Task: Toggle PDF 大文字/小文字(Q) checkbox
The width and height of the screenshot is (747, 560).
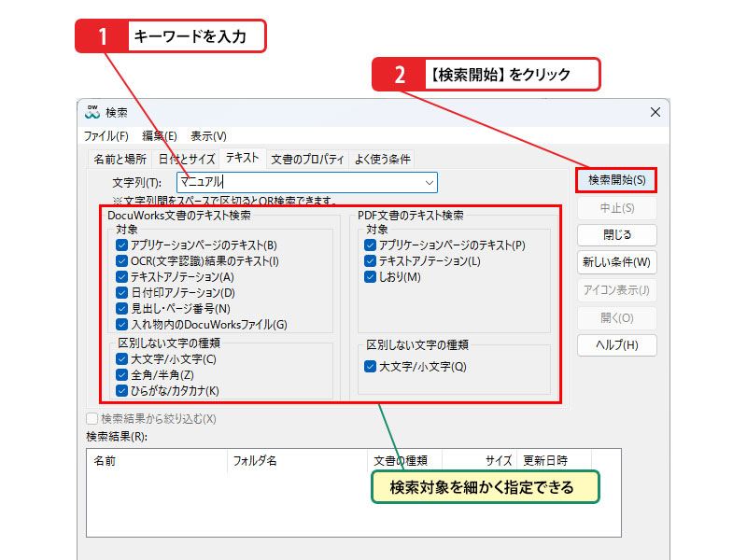Action: pos(370,366)
